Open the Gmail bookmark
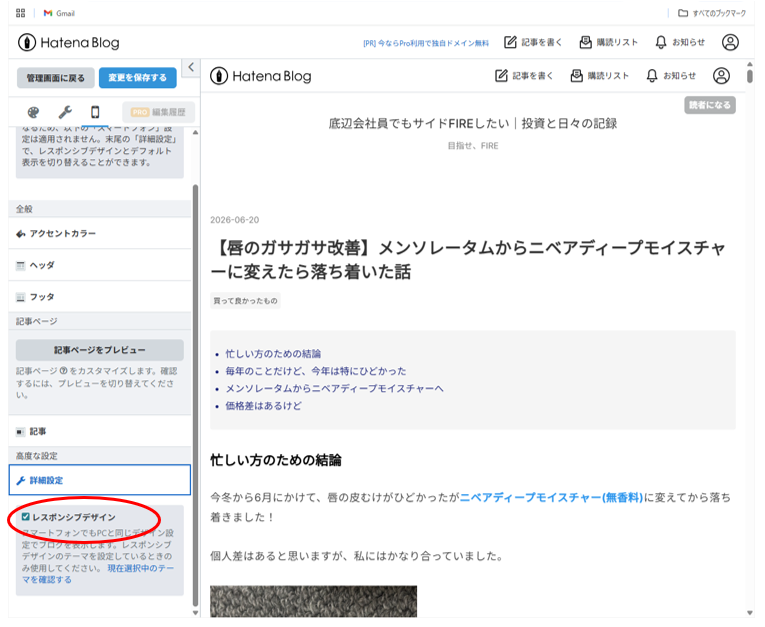 [59, 13]
